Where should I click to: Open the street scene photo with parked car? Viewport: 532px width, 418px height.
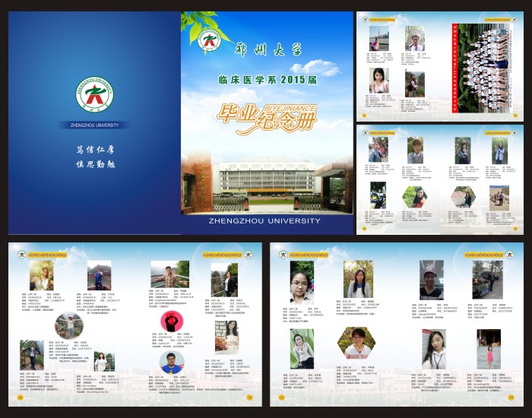pyautogui.click(x=488, y=280)
